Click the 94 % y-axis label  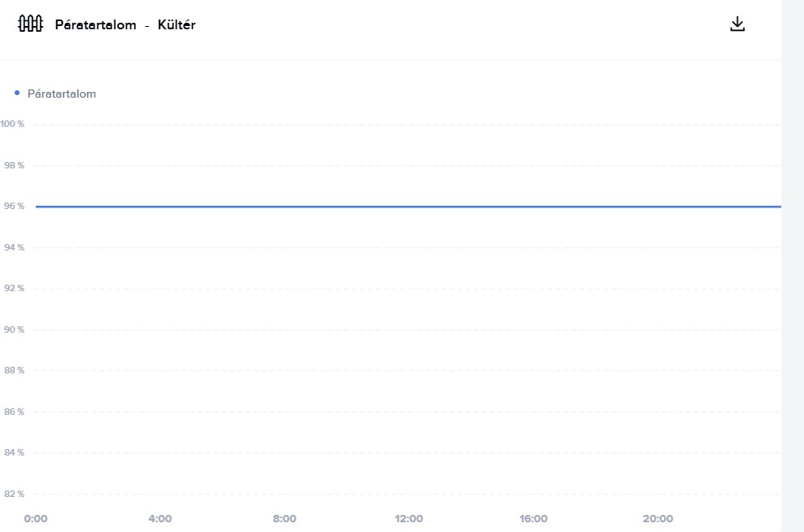coord(14,247)
